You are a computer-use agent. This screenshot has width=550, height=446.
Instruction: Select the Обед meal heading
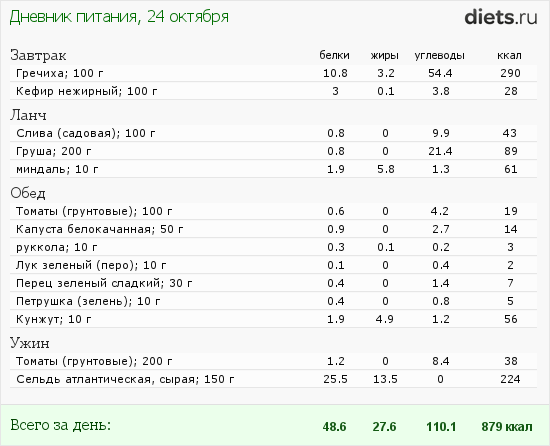click(28, 193)
